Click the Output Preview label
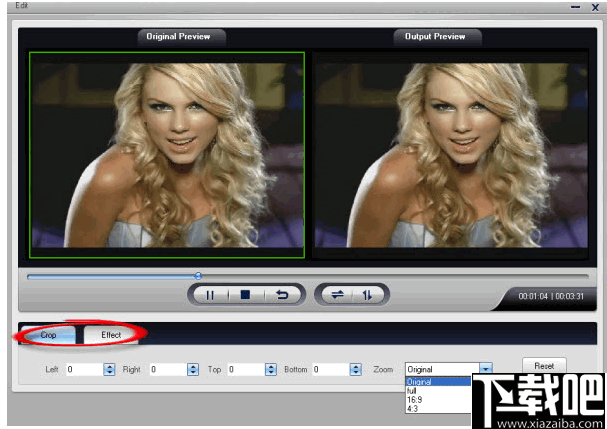The height and width of the screenshot is (429, 607). click(435, 36)
